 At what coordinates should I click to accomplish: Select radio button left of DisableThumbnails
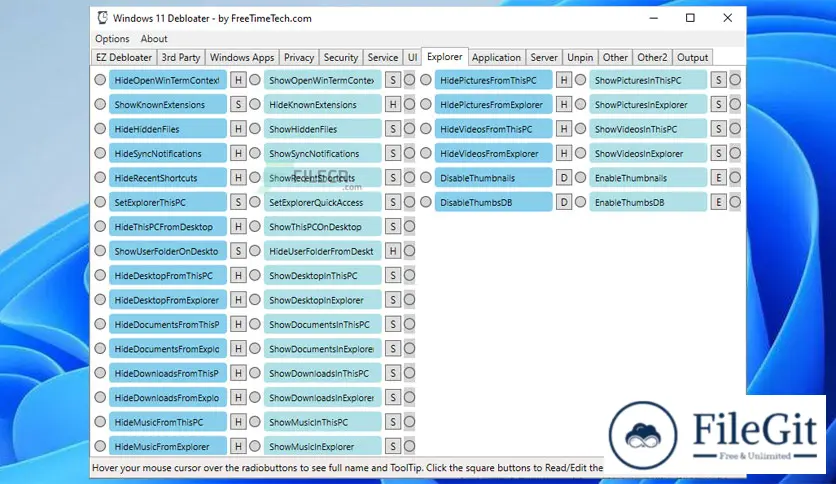pyautogui.click(x=425, y=178)
